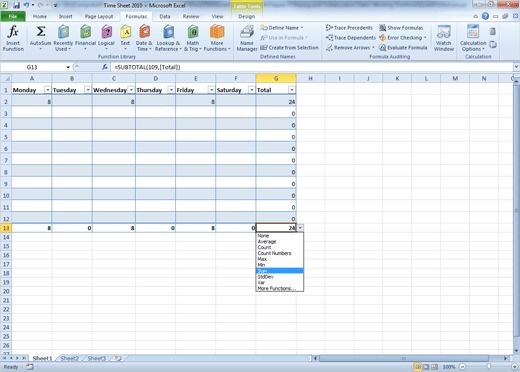Toggle Show Formulas
520x372 pixels.
coord(401,28)
